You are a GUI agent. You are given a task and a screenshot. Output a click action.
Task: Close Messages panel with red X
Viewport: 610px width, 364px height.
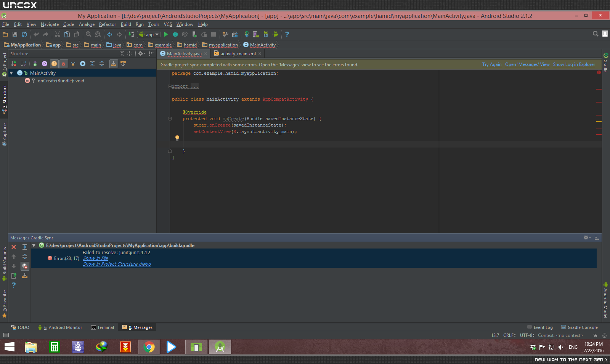[x=14, y=247]
